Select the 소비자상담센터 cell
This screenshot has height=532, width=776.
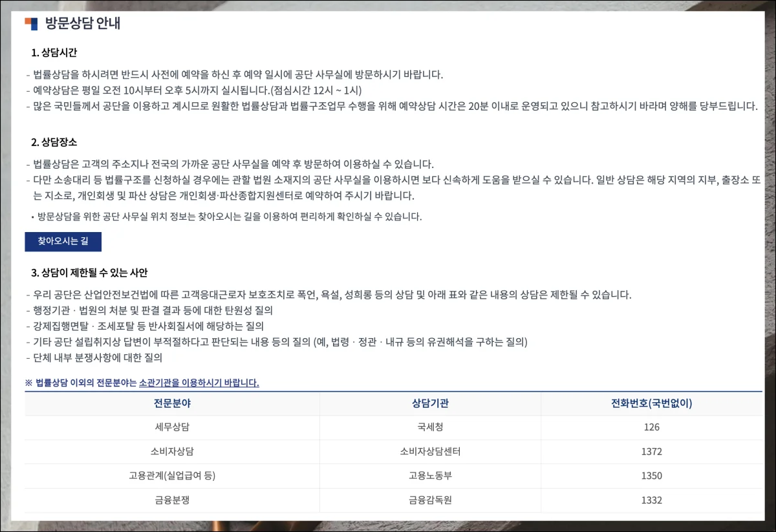430,451
